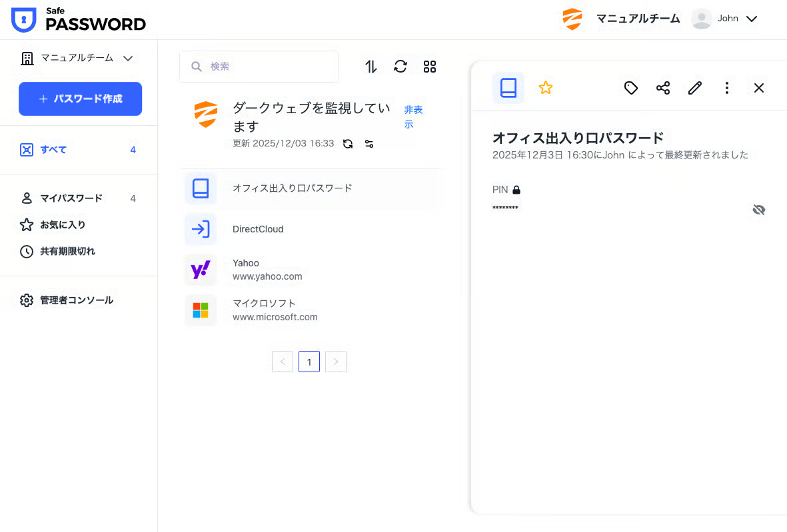Click the pencil edit icon
The image size is (787, 532).
(694, 88)
